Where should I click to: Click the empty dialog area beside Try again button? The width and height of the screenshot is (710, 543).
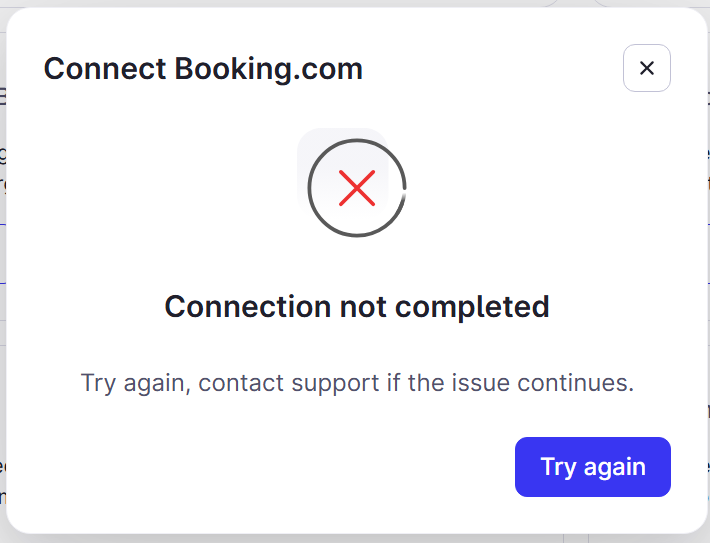(258, 466)
